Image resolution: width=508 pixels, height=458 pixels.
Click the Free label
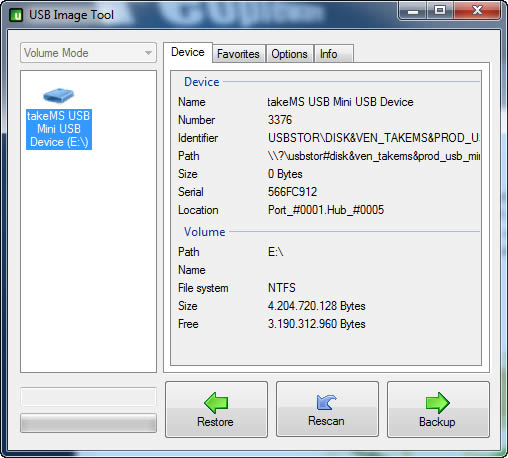(x=188, y=324)
